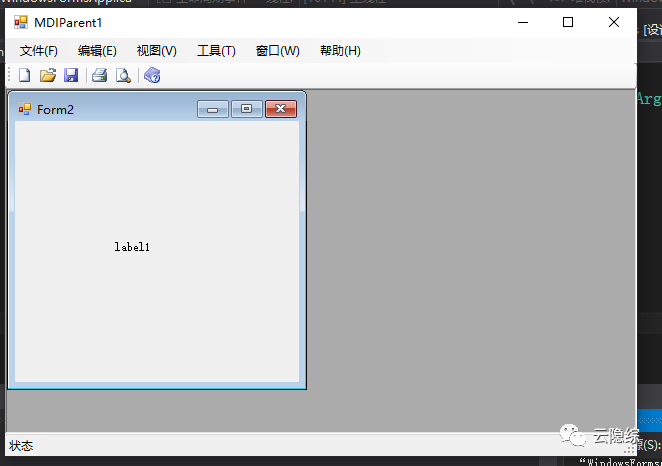This screenshot has width=662, height=466.
Task: Open the 帮助(H) menu
Action: [340, 51]
